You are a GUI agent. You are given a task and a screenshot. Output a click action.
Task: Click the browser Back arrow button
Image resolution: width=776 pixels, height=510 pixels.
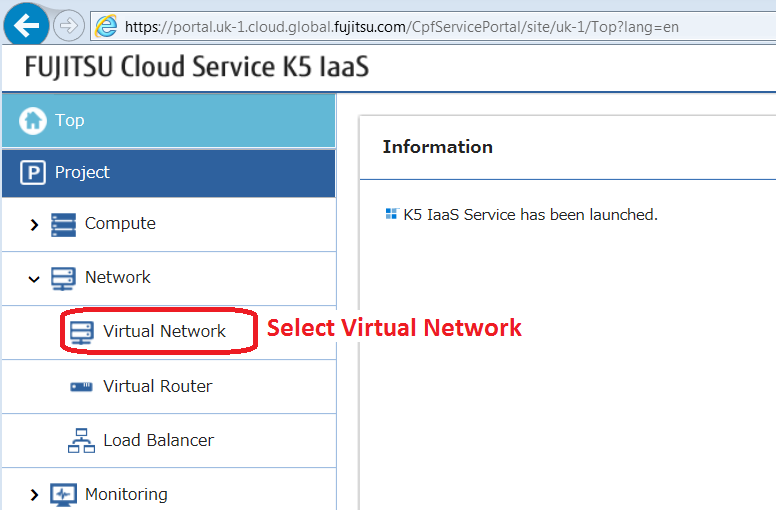pyautogui.click(x=26, y=25)
